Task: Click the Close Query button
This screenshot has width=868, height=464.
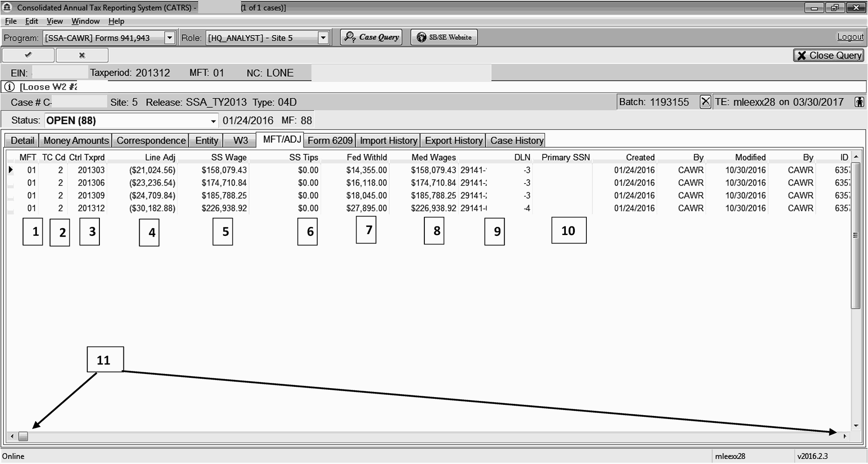Action: 829,55
